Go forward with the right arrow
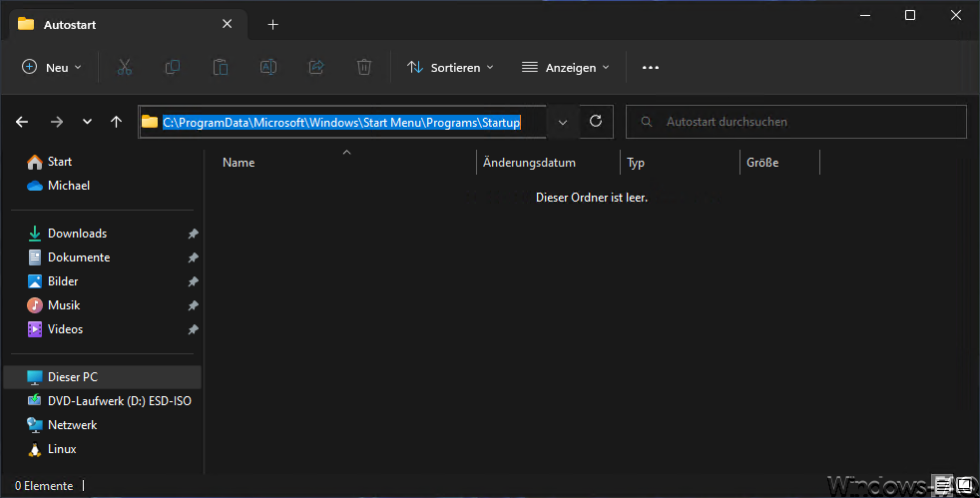This screenshot has width=980, height=498. (57, 122)
